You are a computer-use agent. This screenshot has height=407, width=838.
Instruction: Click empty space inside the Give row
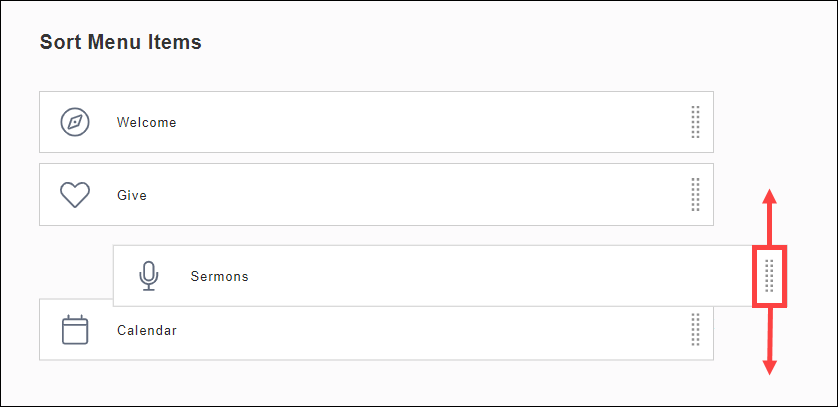click(x=420, y=195)
